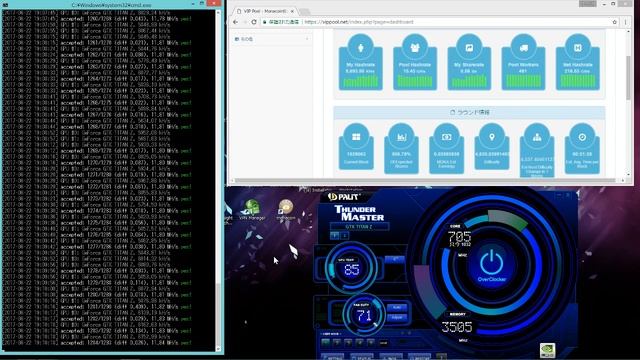Click the memory clock value 3505
This screenshot has width=640, height=360.
coord(457,327)
